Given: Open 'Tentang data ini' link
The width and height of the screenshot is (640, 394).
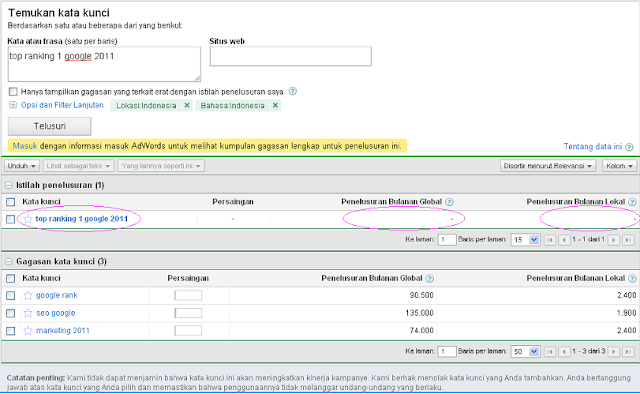Looking at the screenshot, I should (593, 147).
